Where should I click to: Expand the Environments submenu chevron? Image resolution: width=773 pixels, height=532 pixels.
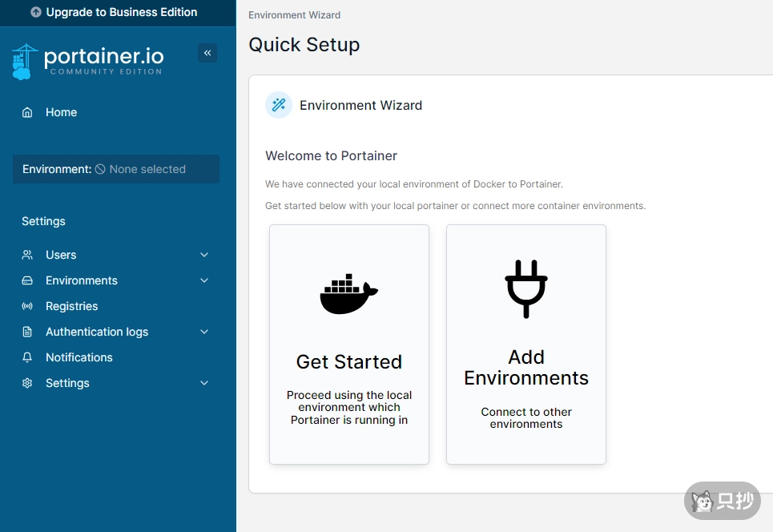(x=204, y=280)
